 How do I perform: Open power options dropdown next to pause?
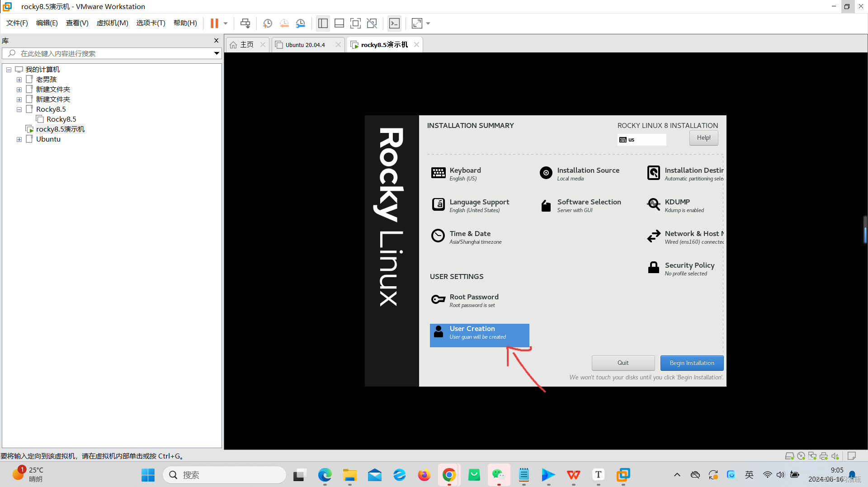tap(226, 23)
